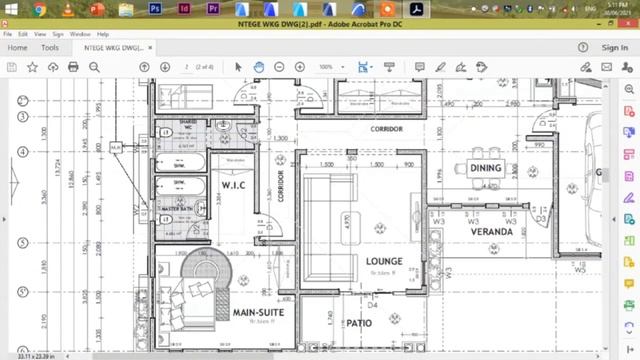
Task: Go to previous page arrow
Action: coord(144,67)
